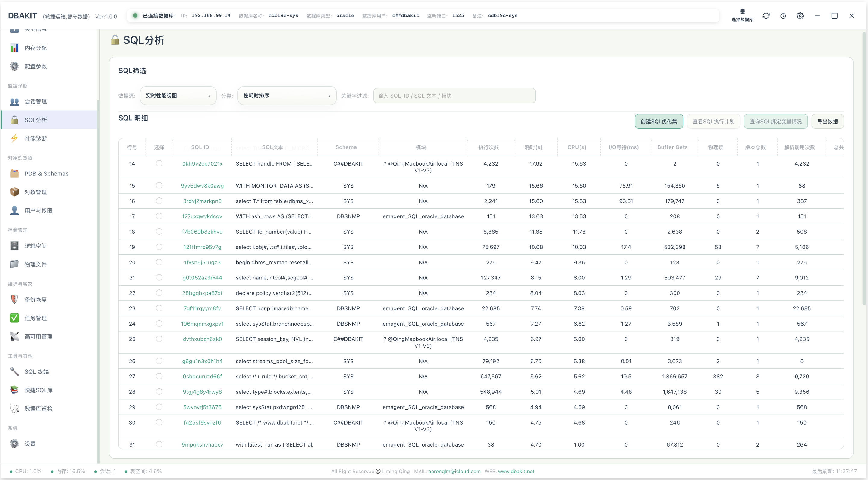Select radio button for row 30
This screenshot has width=868, height=480.
(x=159, y=422)
